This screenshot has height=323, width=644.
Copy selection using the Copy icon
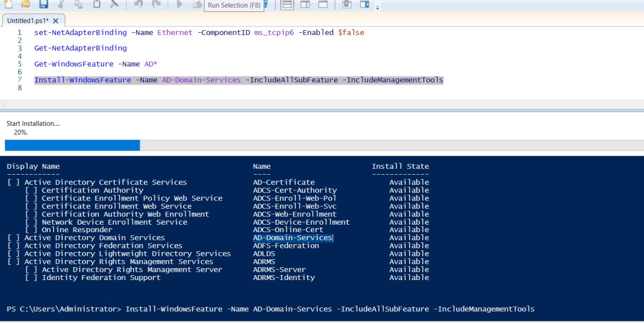(79, 4)
